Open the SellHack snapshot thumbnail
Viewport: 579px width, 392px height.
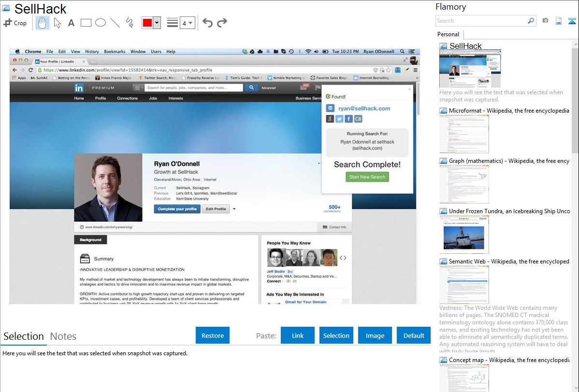pyautogui.click(x=470, y=69)
